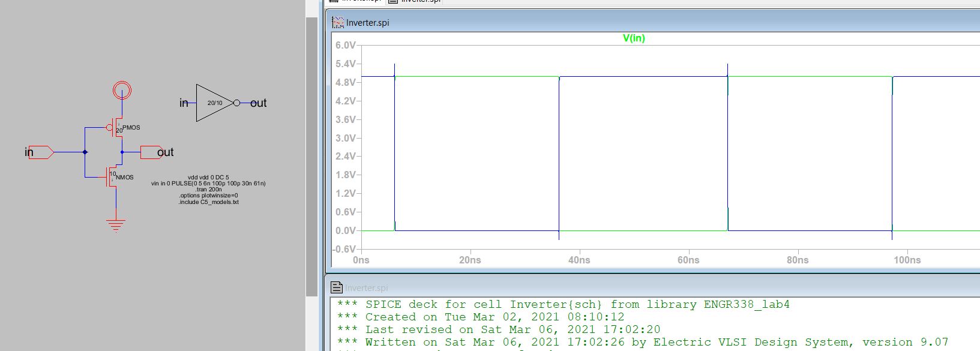Click the input junction node dot
This screenshot has height=351, width=980.
pyautogui.click(x=85, y=152)
